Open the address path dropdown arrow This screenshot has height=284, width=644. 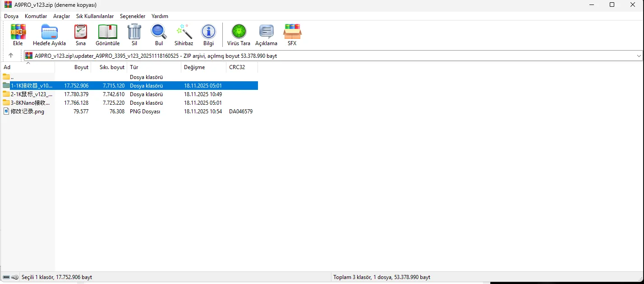[x=639, y=56]
